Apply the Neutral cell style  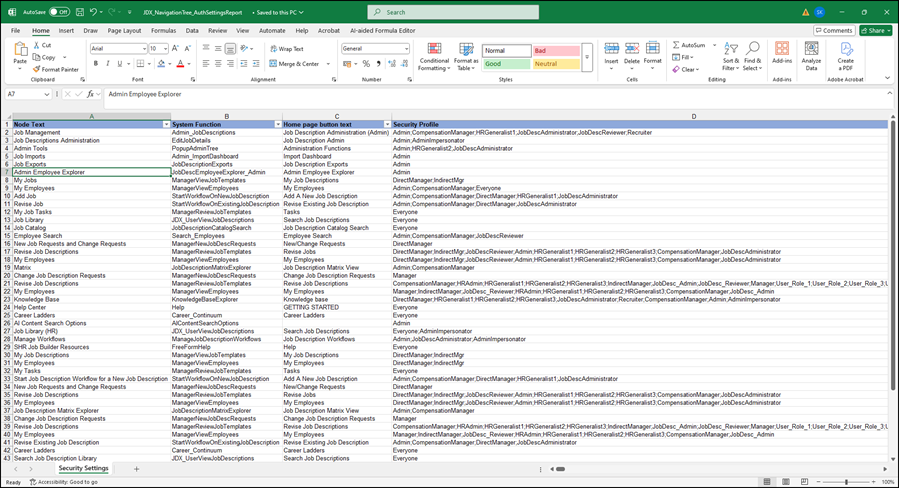[x=556, y=64]
